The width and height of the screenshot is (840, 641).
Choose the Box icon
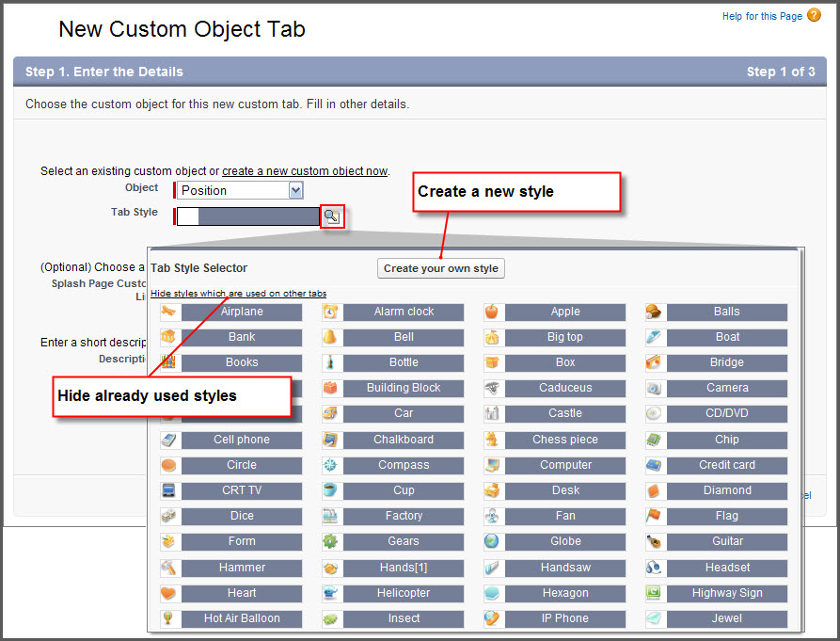coord(492,362)
